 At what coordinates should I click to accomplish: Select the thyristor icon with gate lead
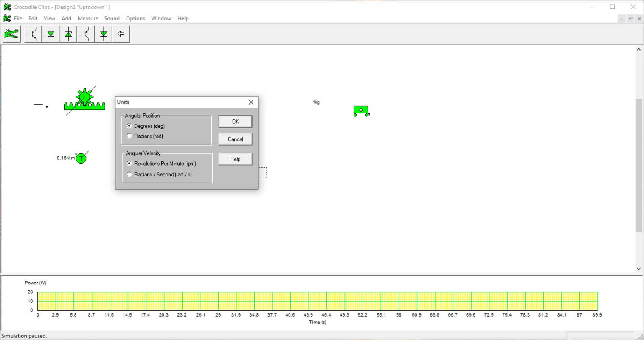click(51, 34)
